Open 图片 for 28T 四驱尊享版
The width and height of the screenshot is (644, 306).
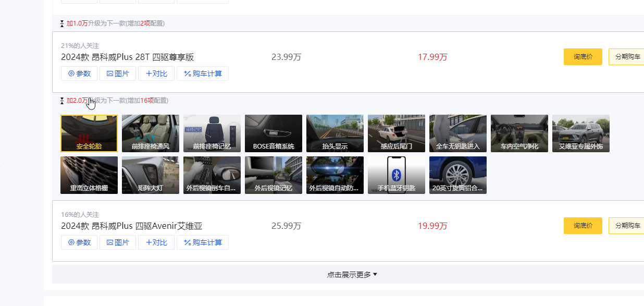(118, 74)
